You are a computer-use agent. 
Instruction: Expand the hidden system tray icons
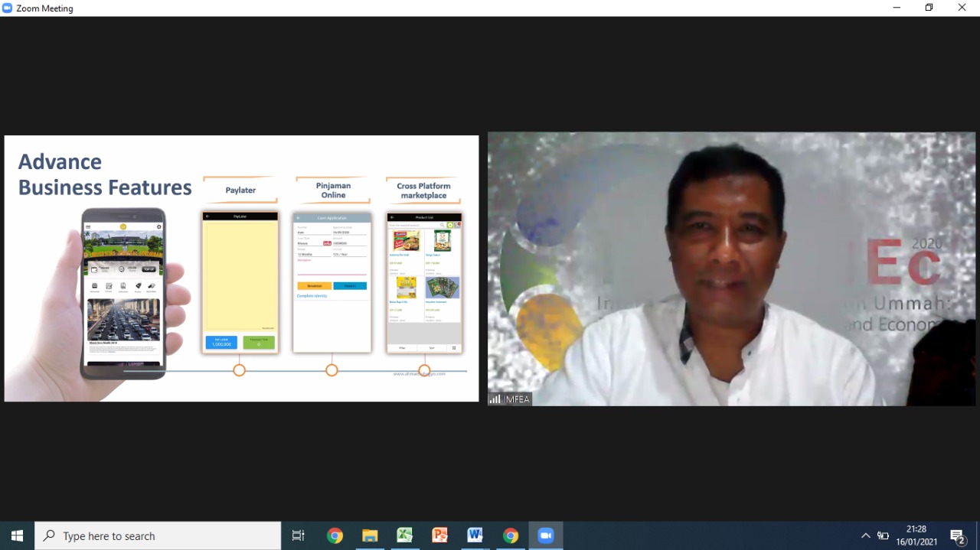[866, 535]
